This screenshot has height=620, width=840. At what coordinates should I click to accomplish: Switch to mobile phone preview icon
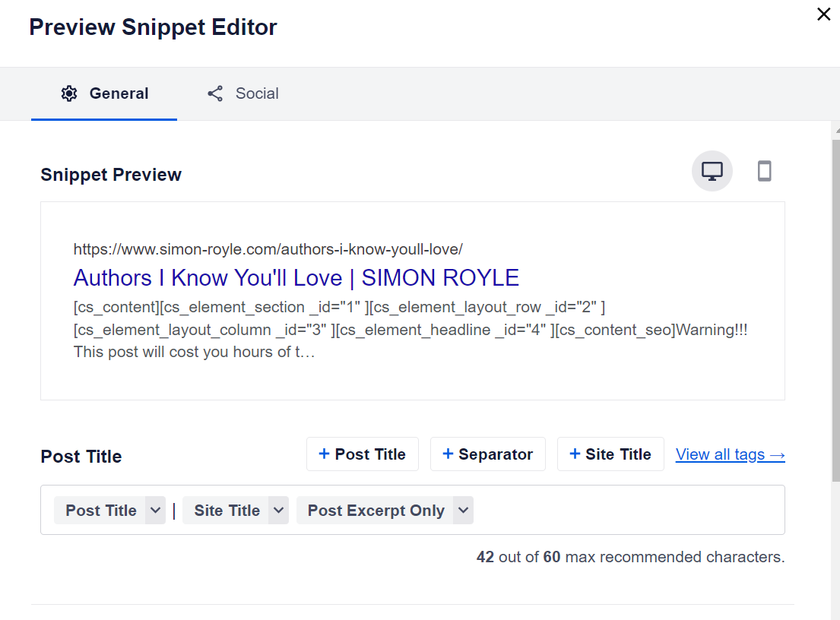[764, 171]
